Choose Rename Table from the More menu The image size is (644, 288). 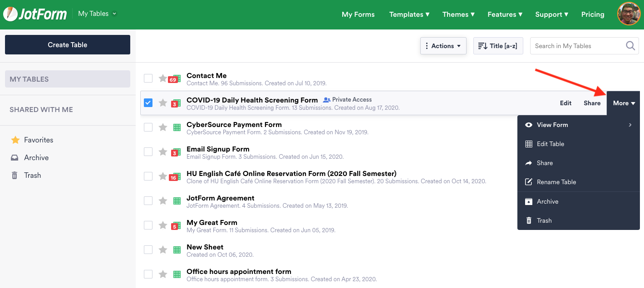point(556,182)
